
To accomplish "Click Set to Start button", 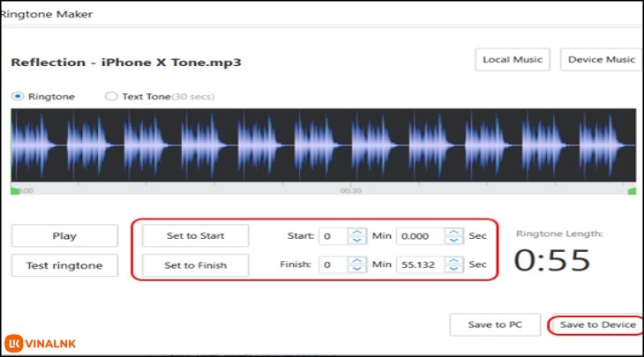I will pyautogui.click(x=195, y=235).
